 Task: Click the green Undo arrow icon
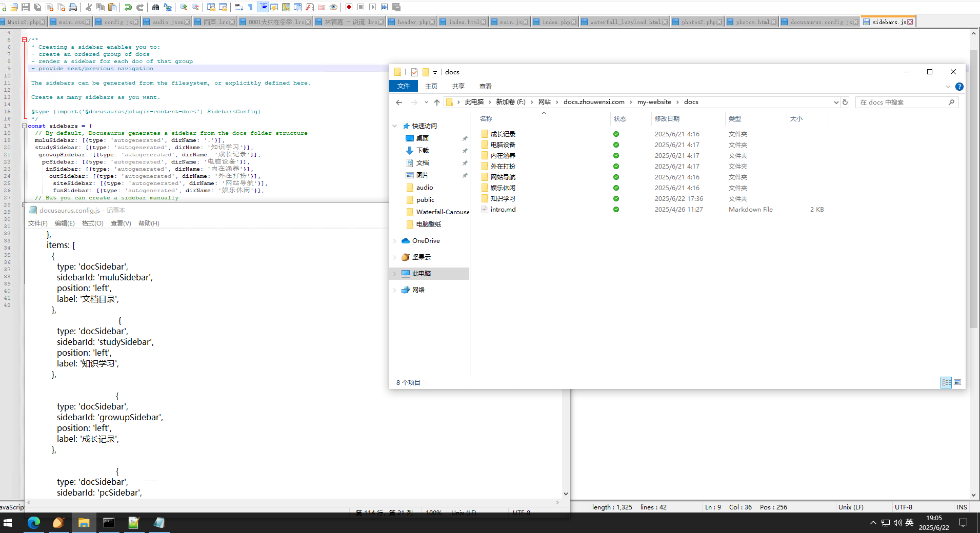coord(128,7)
